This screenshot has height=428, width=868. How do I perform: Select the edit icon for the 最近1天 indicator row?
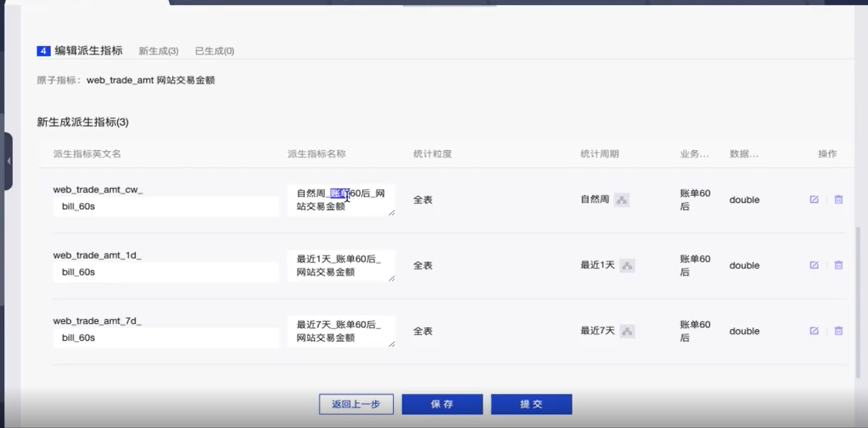814,265
